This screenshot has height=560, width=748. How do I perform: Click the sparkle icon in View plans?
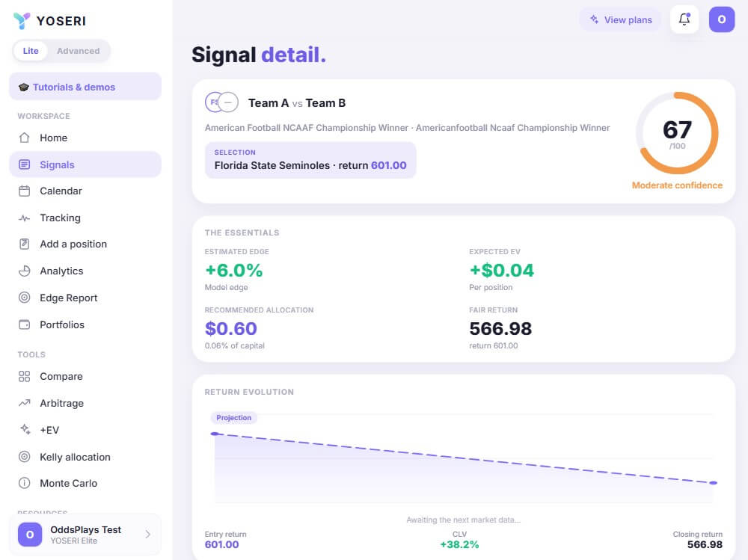coord(594,19)
